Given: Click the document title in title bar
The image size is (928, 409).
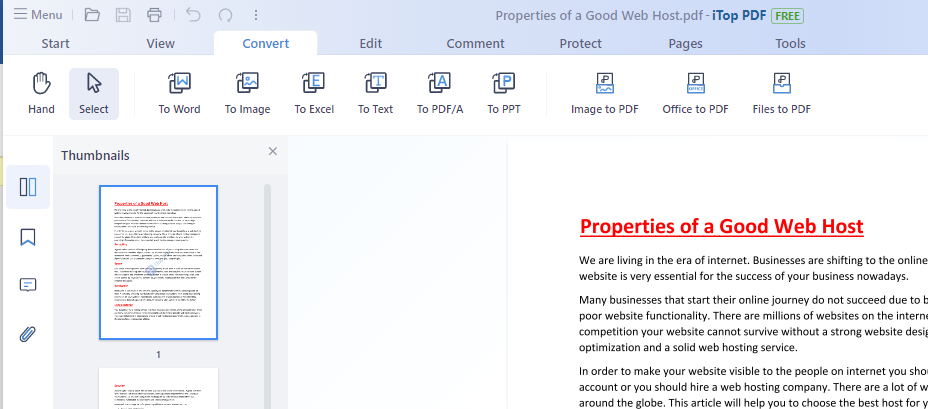Looking at the screenshot, I should click(x=600, y=16).
